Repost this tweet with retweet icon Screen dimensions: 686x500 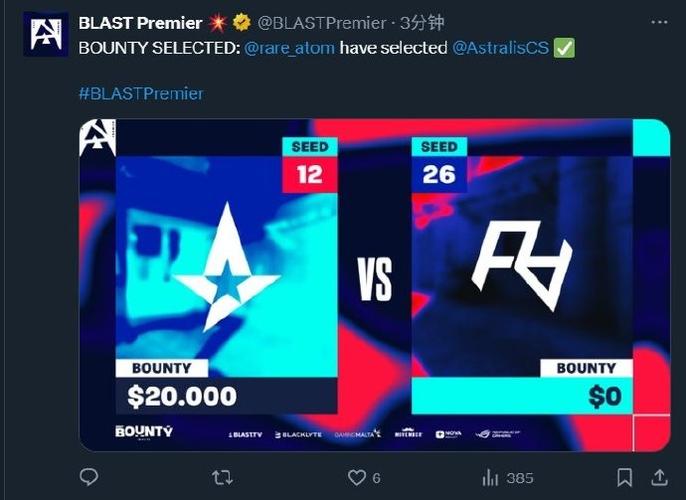pos(222,478)
